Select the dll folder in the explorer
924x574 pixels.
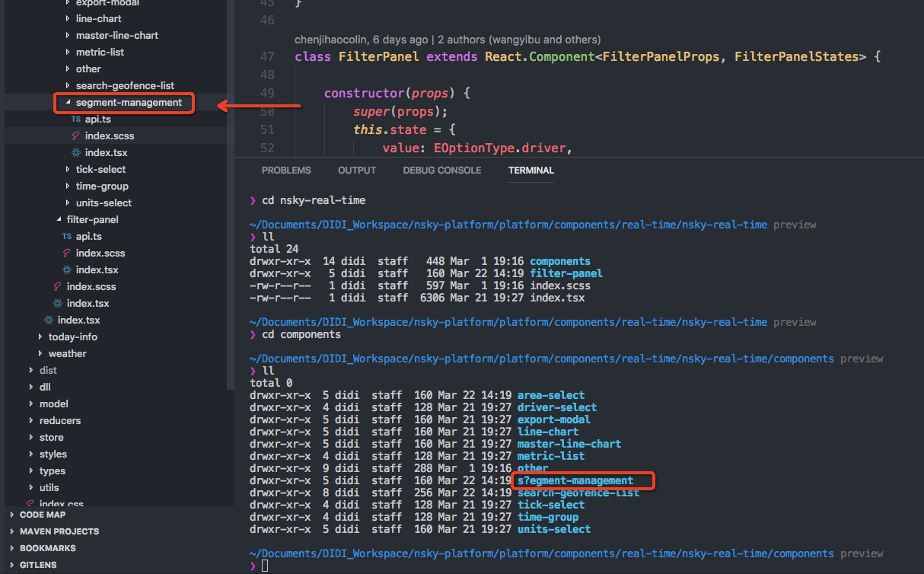tap(45, 387)
